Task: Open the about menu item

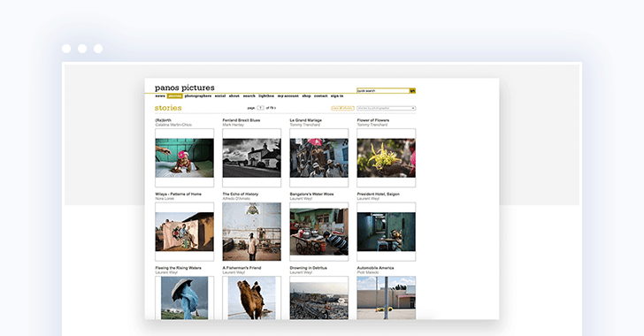Action: coord(234,96)
